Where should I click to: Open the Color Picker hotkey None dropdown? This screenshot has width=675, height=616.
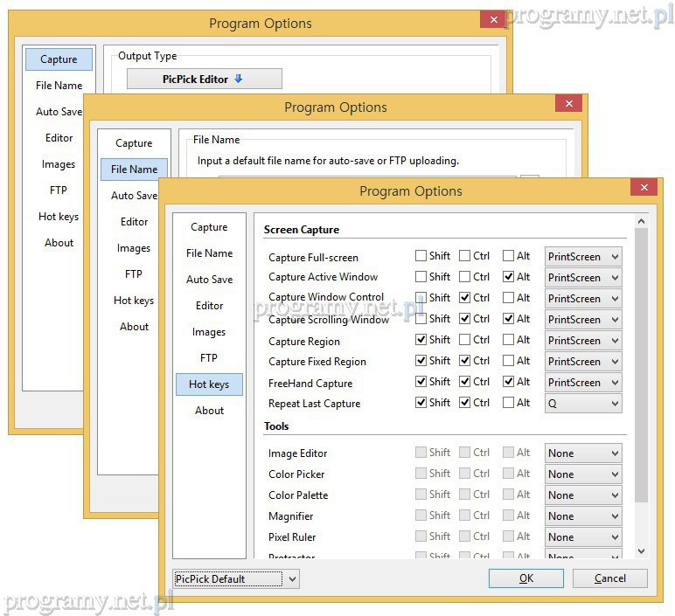tap(583, 474)
